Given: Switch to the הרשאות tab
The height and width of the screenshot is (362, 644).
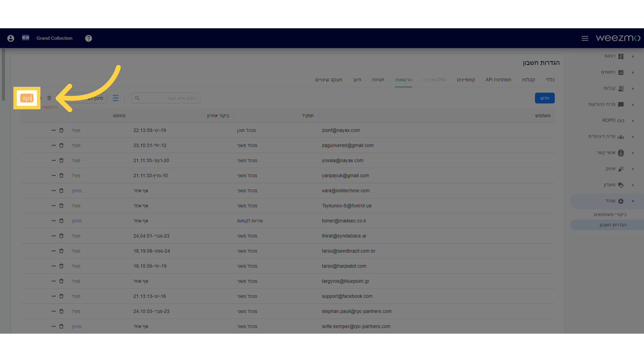Looking at the screenshot, I should point(404,80).
